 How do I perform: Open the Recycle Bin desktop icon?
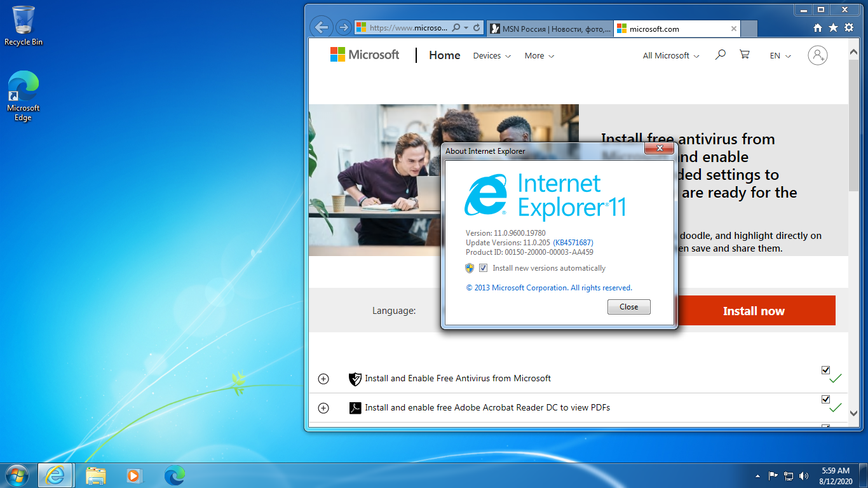24,26
